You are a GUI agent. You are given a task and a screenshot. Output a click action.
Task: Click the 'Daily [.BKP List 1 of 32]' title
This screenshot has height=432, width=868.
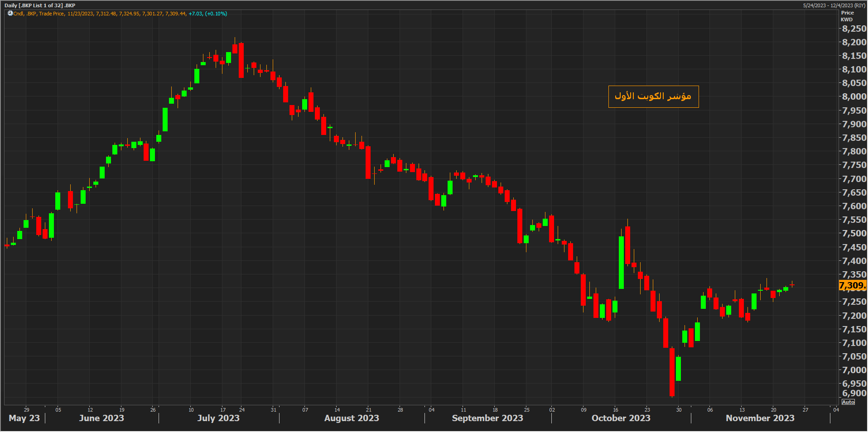(40, 5)
